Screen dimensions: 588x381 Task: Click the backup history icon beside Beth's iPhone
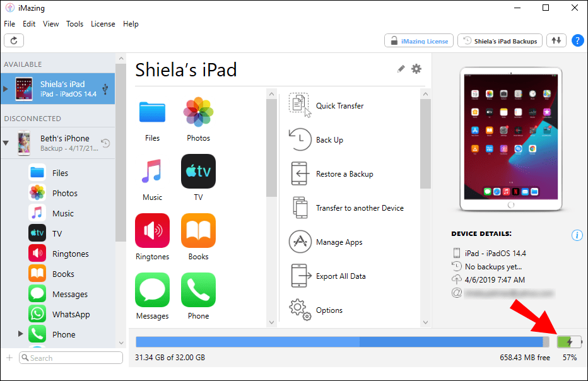click(x=105, y=143)
